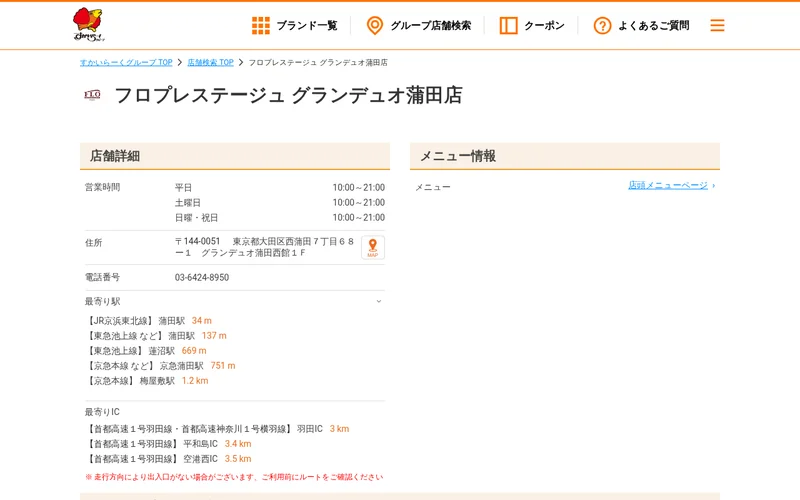Click the Skylark bird logo

pos(89,24)
